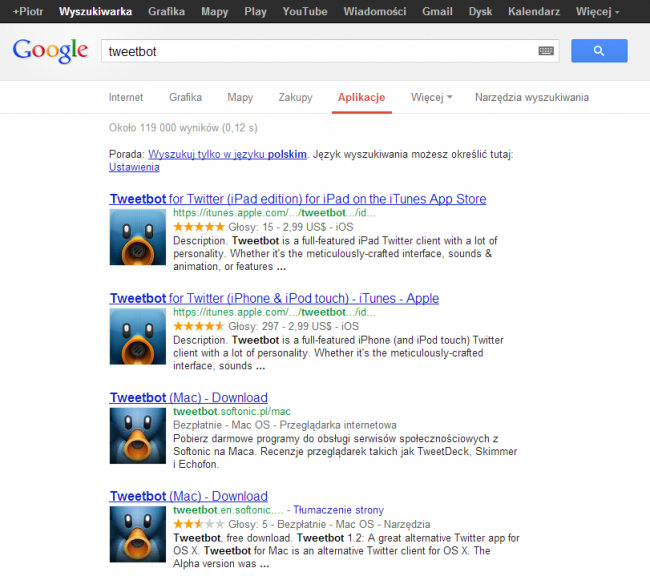Open Tweetbot iPhone & iPod touch app icon
The height and width of the screenshot is (576, 650).
(138, 337)
